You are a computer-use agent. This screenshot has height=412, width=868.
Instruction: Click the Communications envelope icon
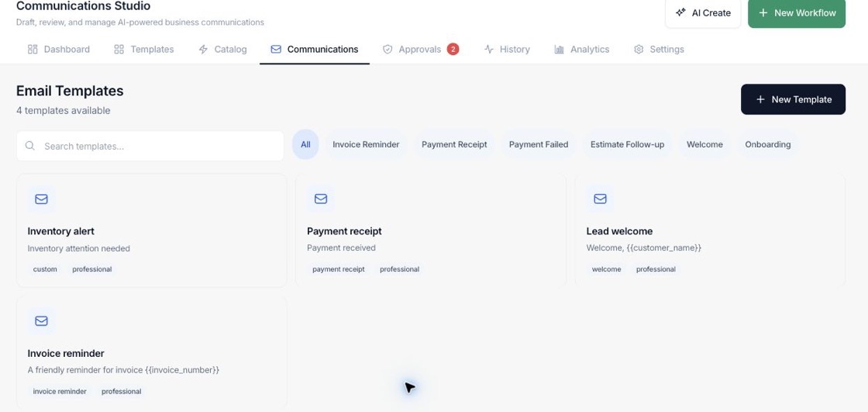click(x=276, y=50)
